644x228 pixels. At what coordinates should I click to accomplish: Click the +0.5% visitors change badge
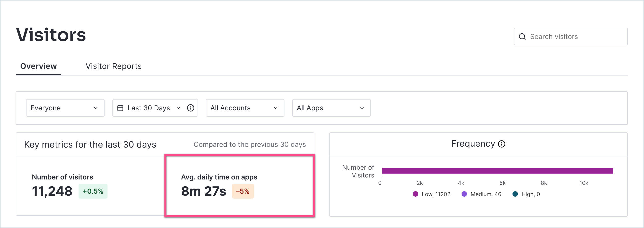tap(93, 191)
